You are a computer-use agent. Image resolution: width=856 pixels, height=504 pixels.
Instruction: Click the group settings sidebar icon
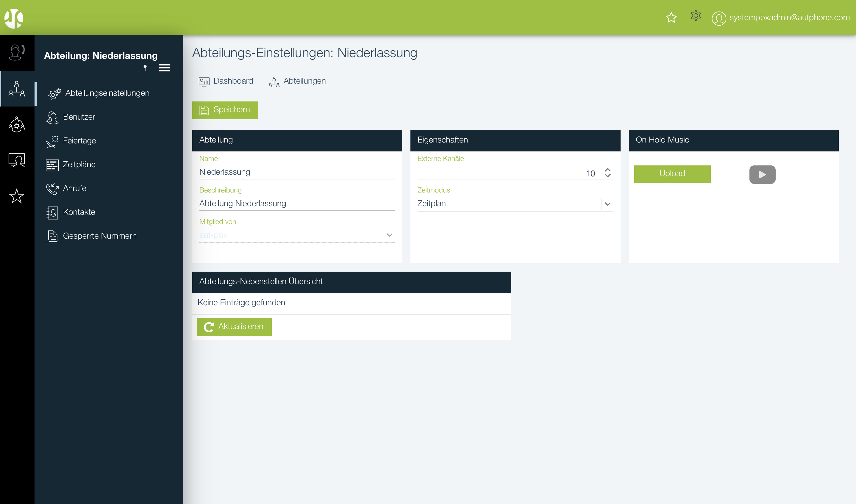[x=17, y=125]
